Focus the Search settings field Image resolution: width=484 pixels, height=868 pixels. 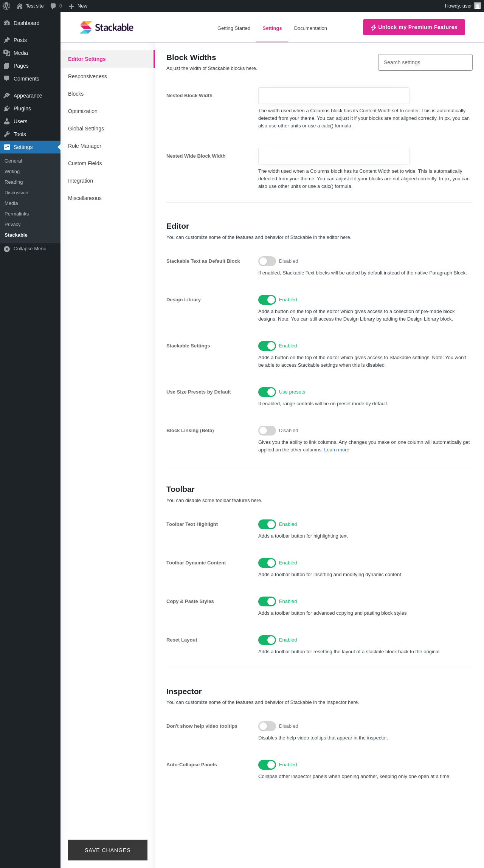[425, 62]
